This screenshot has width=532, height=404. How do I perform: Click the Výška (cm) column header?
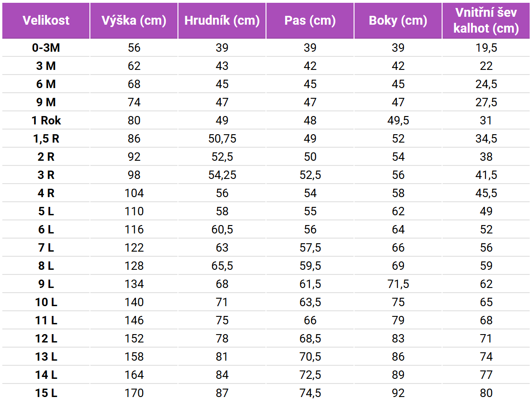[134, 21]
